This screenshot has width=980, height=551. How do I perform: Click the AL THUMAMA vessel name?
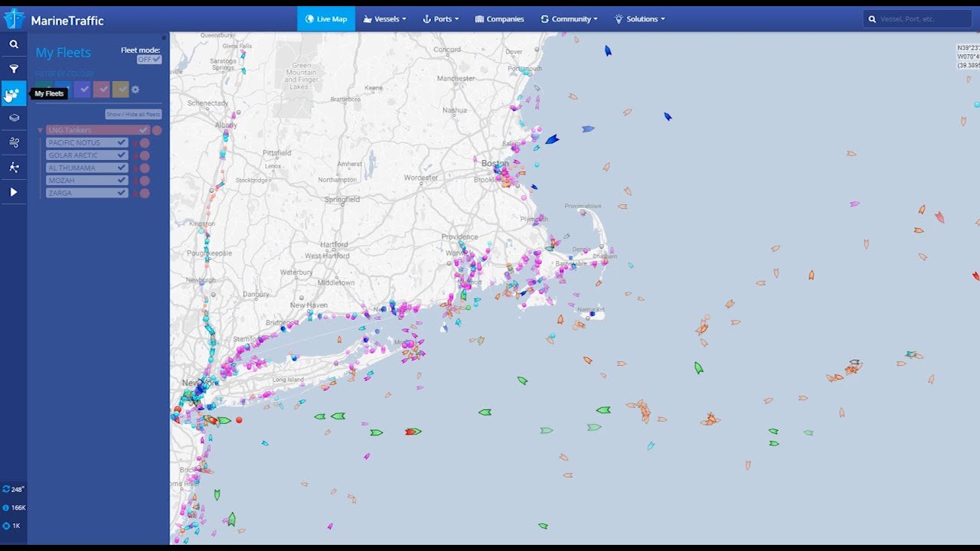point(72,168)
